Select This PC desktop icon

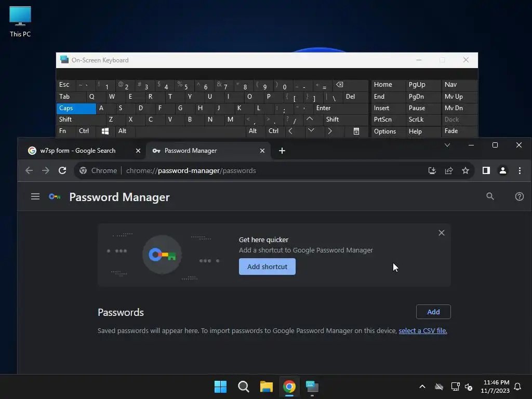coord(20,21)
